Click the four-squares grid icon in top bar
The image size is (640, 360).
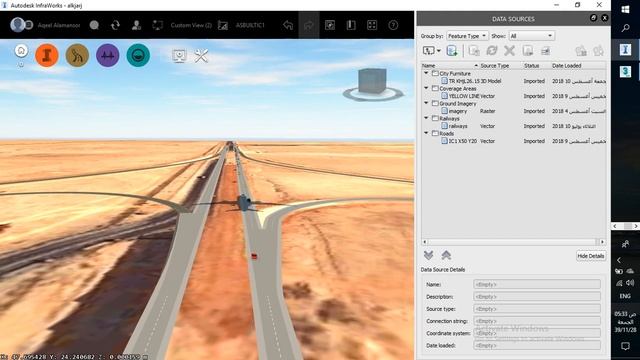[x=372, y=25]
